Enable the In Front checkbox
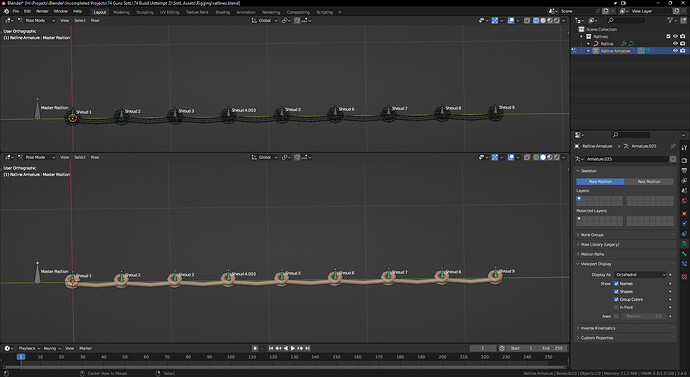690x377 pixels. [616, 307]
